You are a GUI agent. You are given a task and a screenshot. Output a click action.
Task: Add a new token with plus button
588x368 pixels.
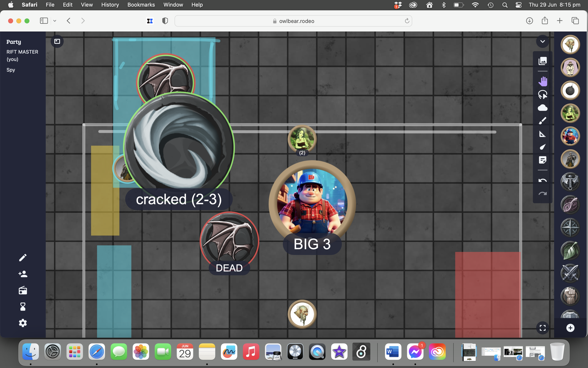570,328
